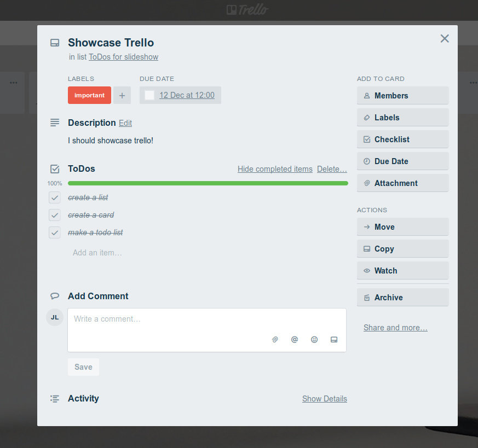Click the due date '12 Dec at 12:00'

tap(187, 95)
